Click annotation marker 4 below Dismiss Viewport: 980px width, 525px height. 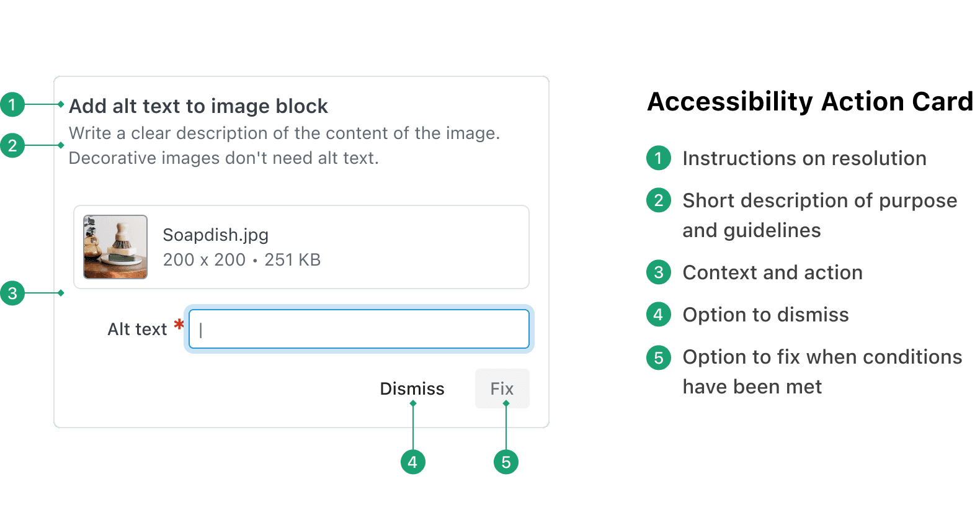coord(413,462)
